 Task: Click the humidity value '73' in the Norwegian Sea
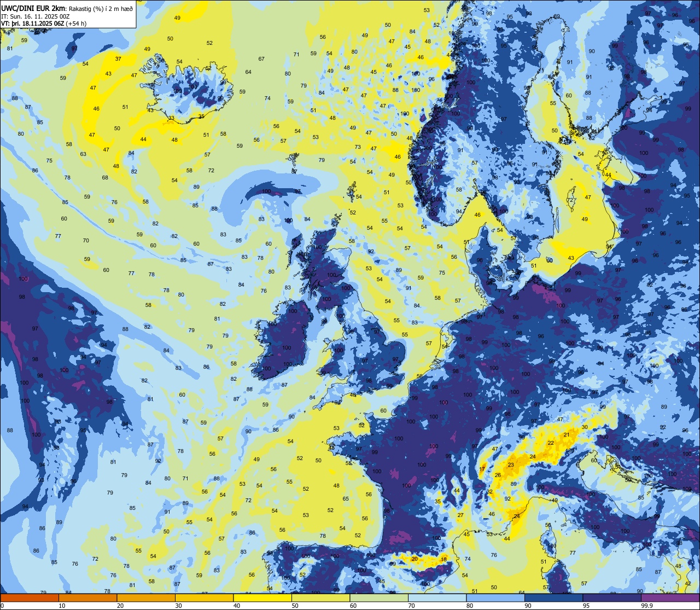pyautogui.click(x=358, y=147)
